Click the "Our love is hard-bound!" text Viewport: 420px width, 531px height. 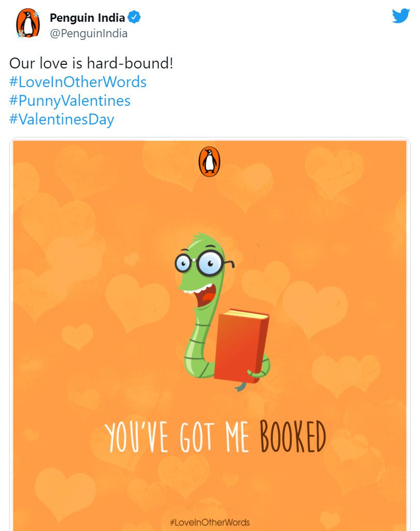tap(91, 63)
